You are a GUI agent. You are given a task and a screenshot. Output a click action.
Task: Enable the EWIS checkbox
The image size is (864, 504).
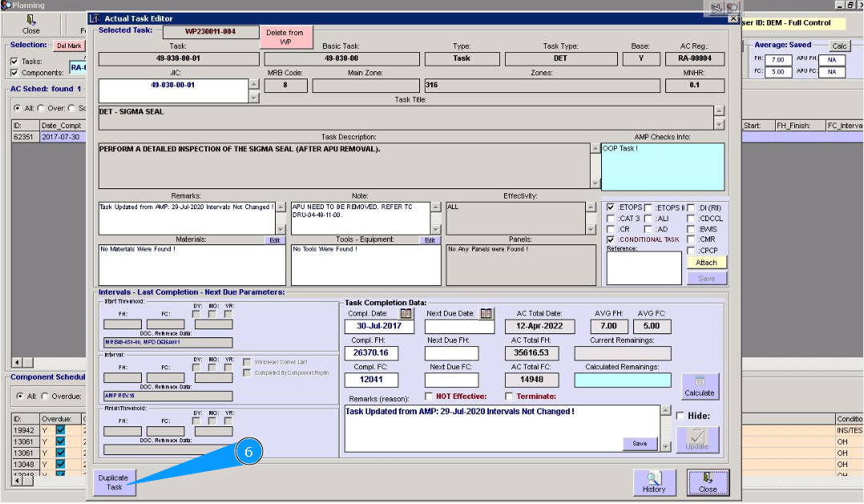[x=691, y=229]
